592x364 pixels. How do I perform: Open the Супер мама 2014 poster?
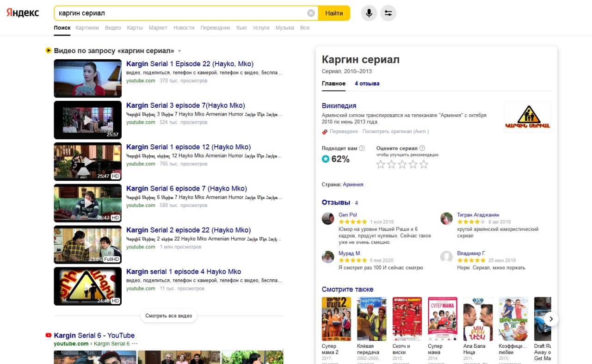[443, 319]
